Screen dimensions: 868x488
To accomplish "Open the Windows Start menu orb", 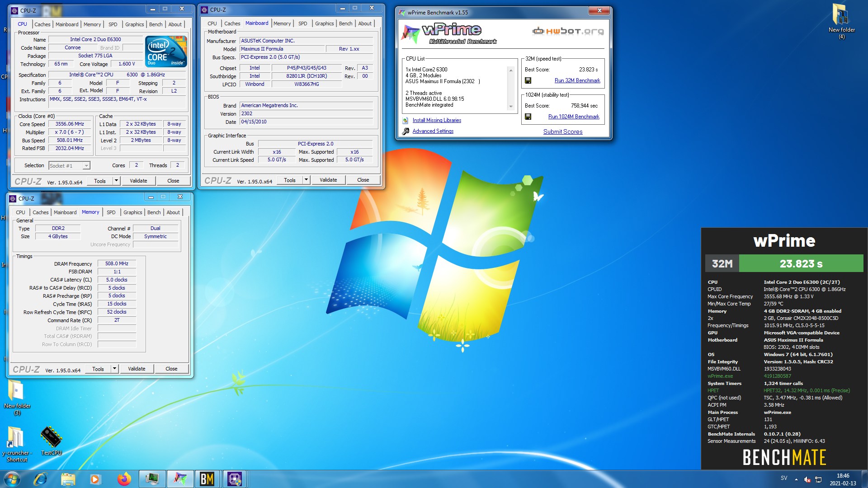I will tap(12, 479).
